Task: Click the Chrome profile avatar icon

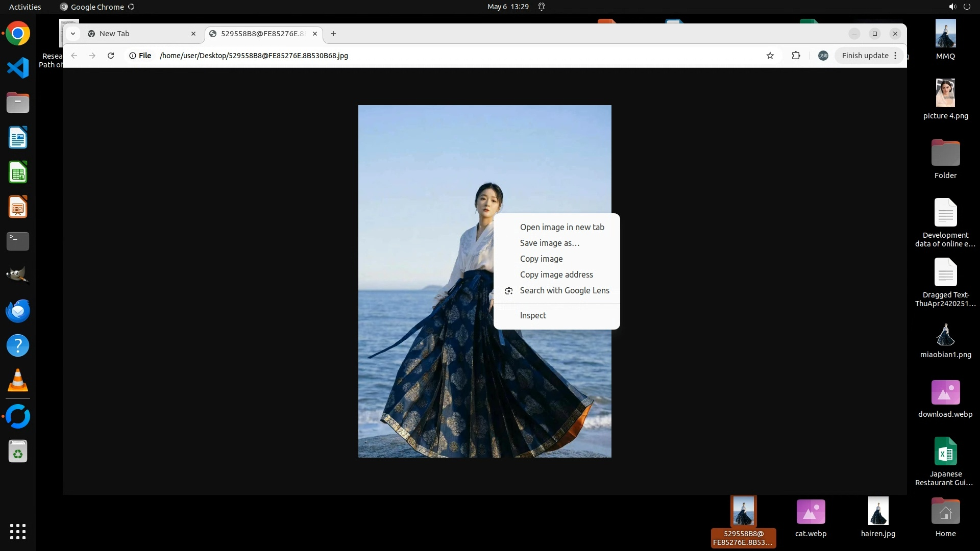Action: (x=823, y=56)
